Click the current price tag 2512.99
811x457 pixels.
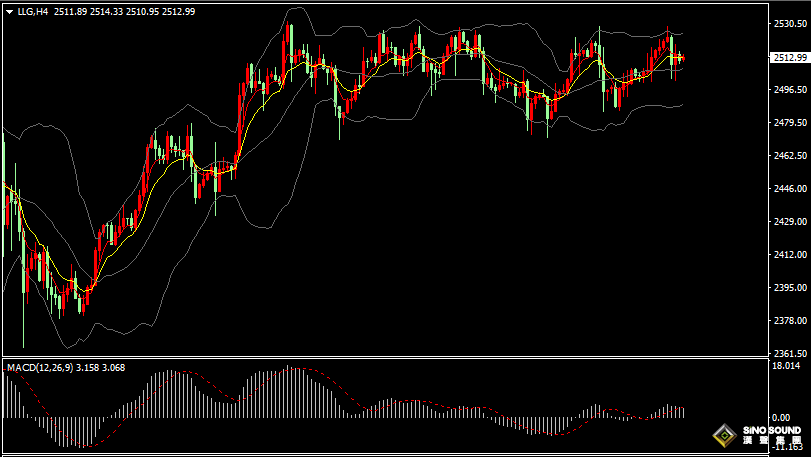coord(790,57)
